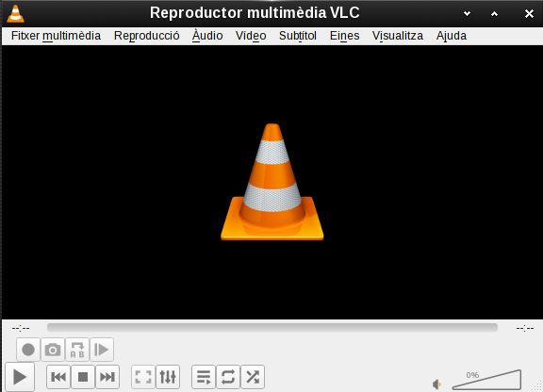Viewport: 543px width, 392px height.
Task: Open the Fitxer multimèdia menu
Action: click(x=56, y=36)
